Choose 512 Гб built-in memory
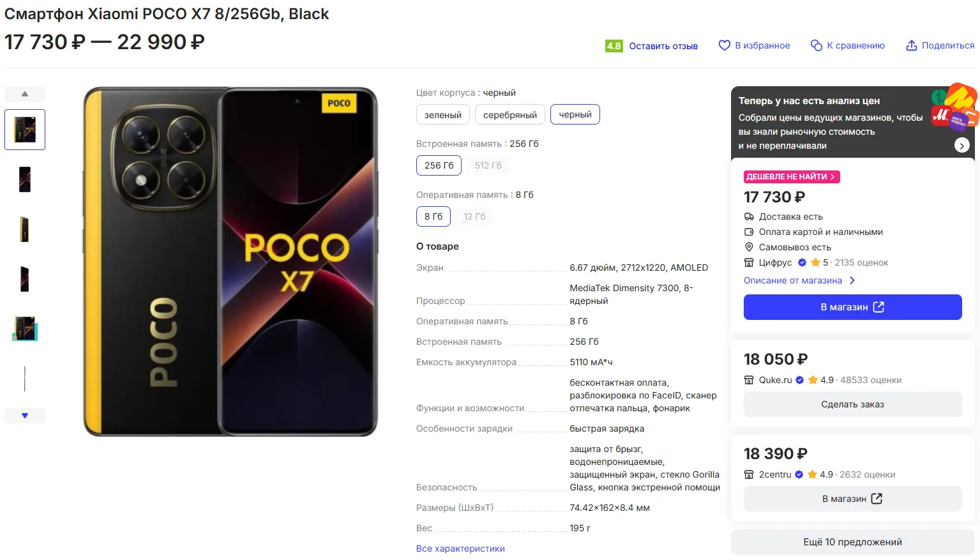The height and width of the screenshot is (560, 980). 488,165
